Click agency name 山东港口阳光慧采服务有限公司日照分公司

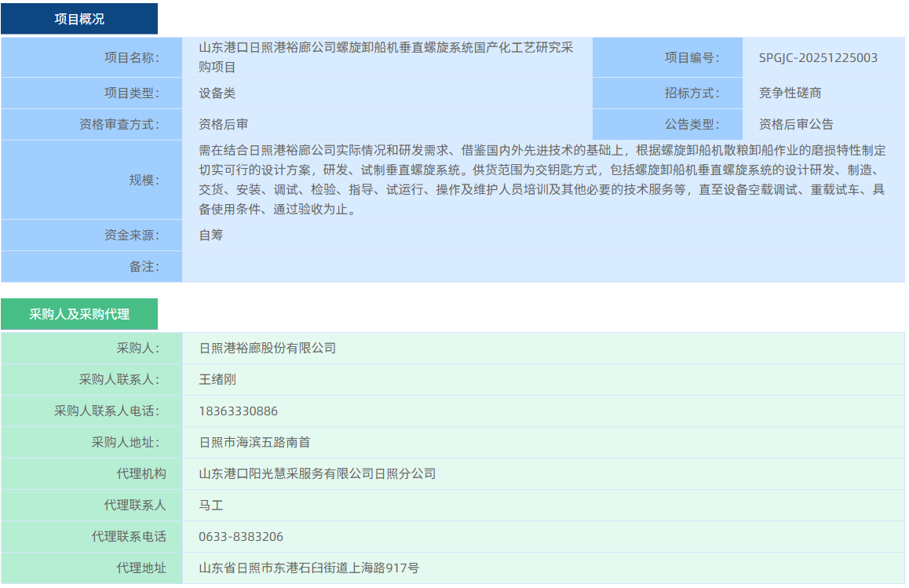[x=317, y=473]
